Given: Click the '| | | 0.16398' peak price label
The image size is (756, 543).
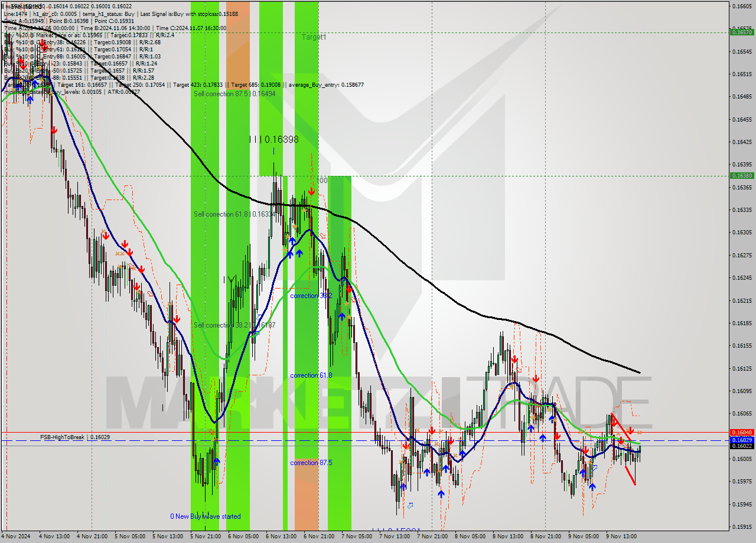Looking at the screenshot, I should coord(273,139).
